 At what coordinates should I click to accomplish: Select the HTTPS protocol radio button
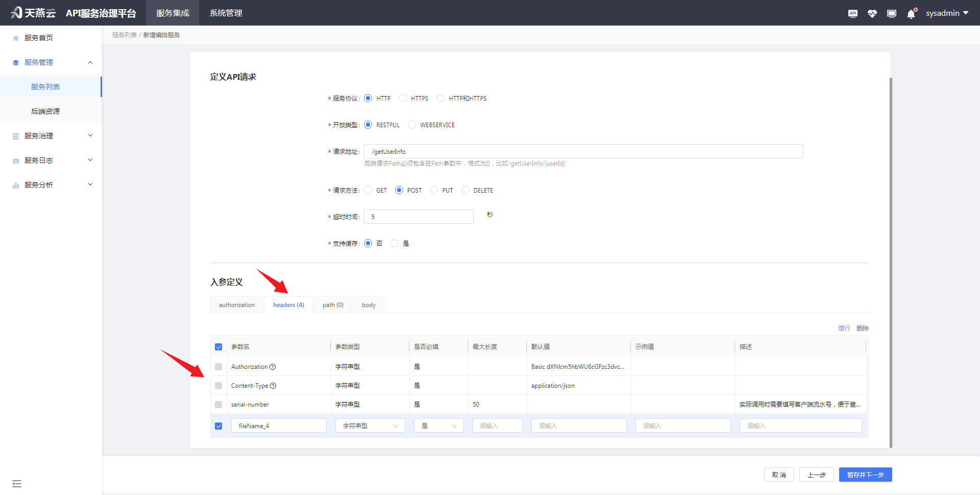(402, 98)
